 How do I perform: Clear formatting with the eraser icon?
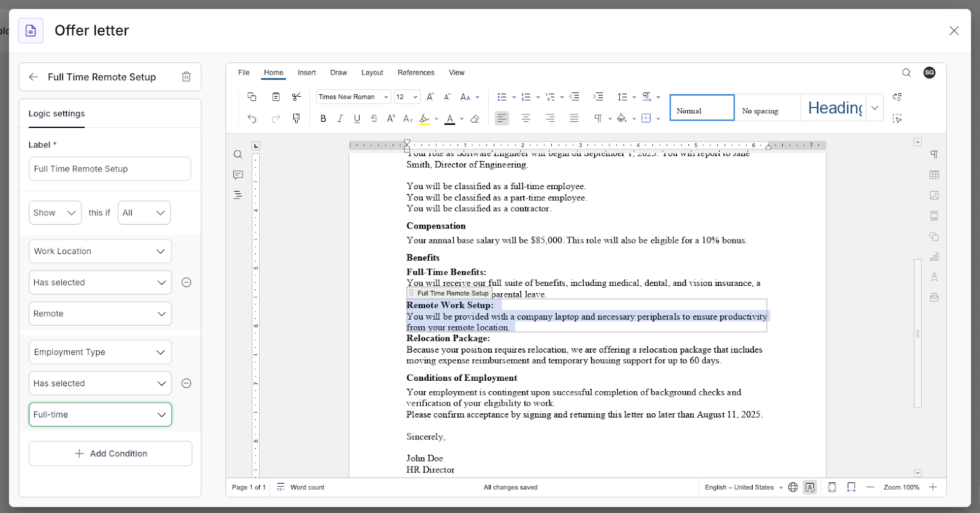[x=475, y=119]
